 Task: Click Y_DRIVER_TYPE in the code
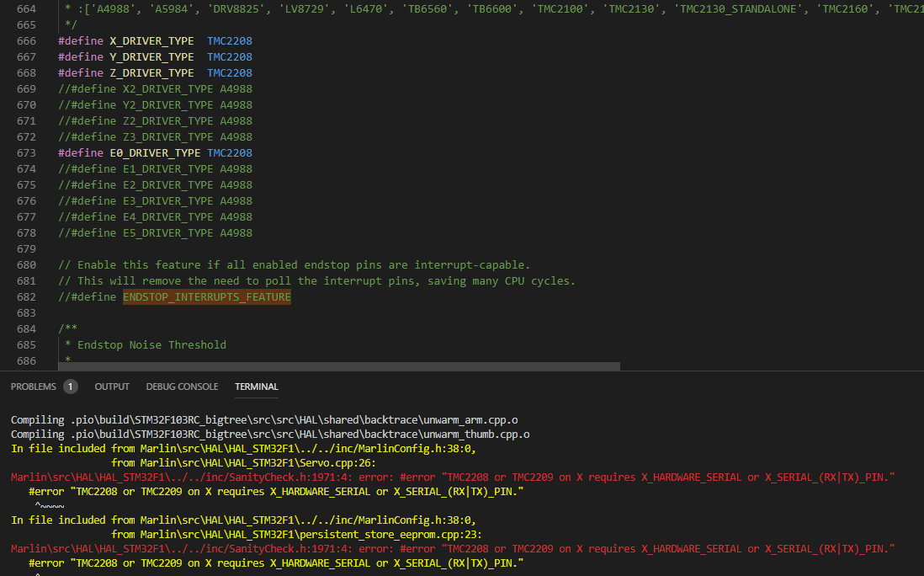tap(151, 56)
